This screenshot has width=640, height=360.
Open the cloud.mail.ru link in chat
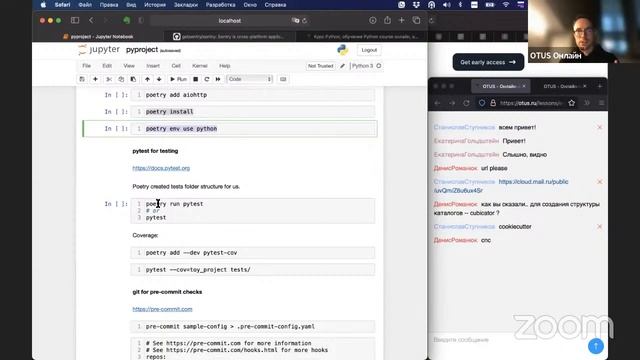click(x=501, y=186)
